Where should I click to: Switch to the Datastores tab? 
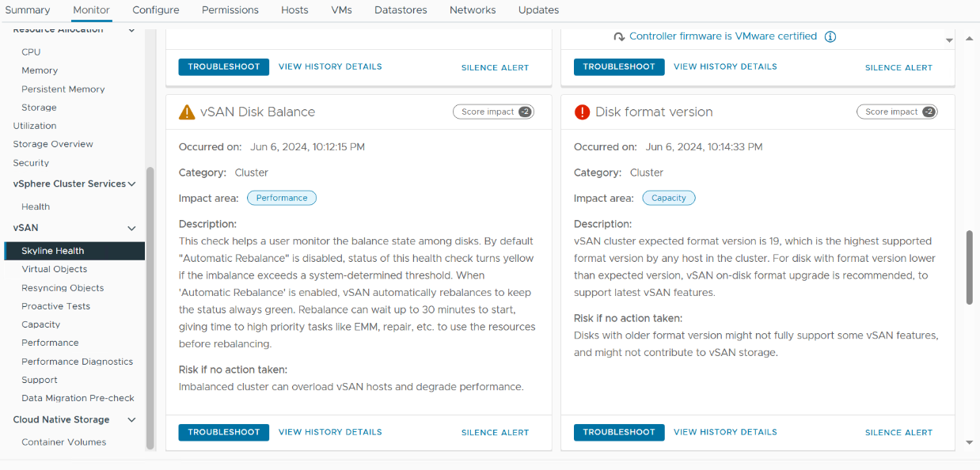[x=401, y=9]
